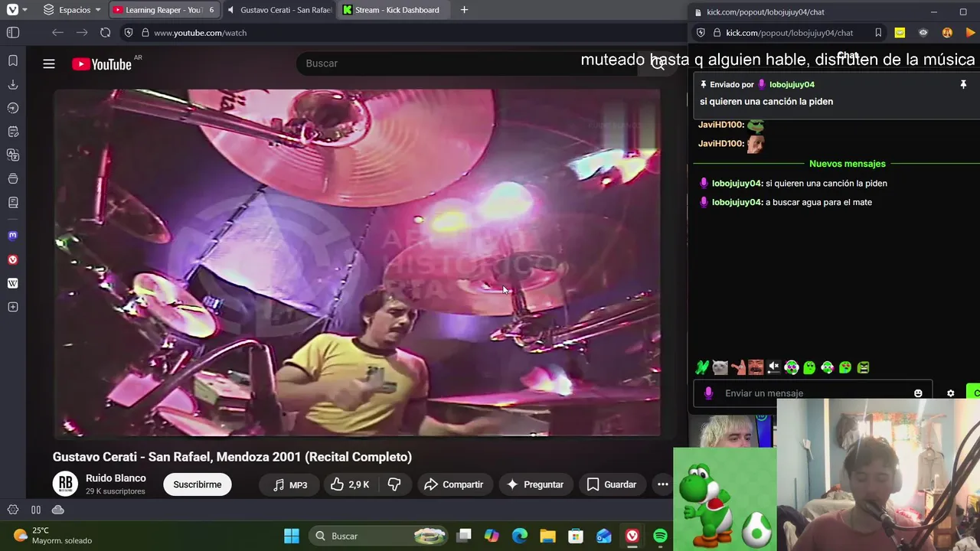Dislike the video
980x551 pixels.
pyautogui.click(x=394, y=484)
